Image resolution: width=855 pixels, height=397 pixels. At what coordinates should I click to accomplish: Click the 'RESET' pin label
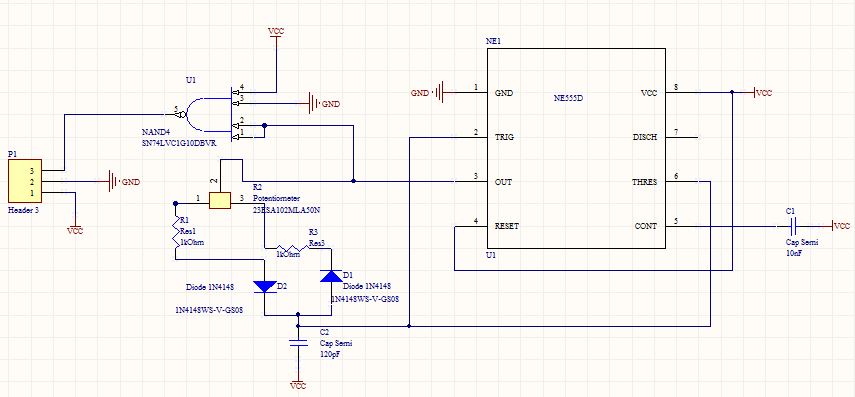[507, 226]
